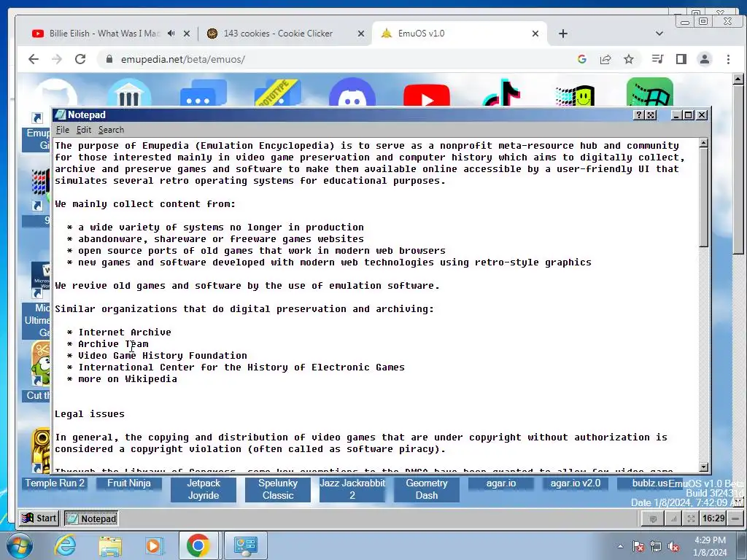Screen dimensions: 747x560
Task: Click the Chrome icon in Windows taskbar
Action: tap(198, 545)
